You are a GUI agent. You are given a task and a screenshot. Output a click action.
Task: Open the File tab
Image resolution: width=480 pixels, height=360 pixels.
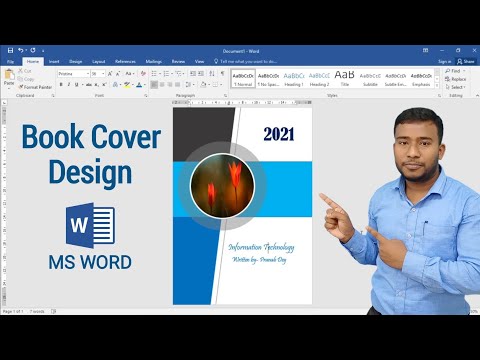[x=11, y=62]
